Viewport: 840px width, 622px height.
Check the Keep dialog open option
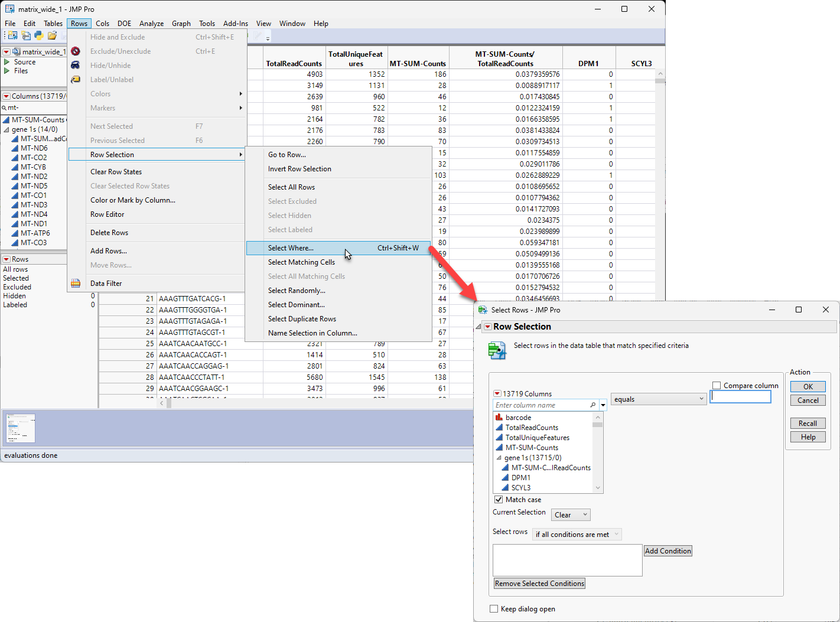point(494,609)
